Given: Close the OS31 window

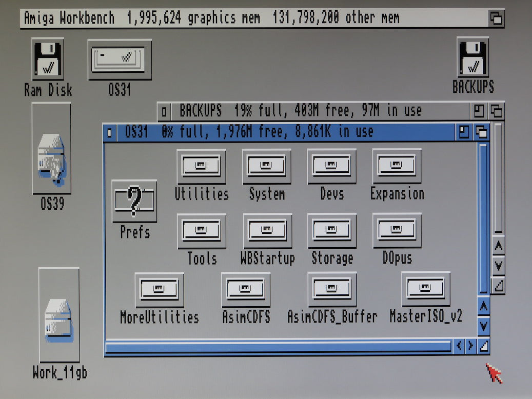Looking at the screenshot, I should pyautogui.click(x=110, y=133).
